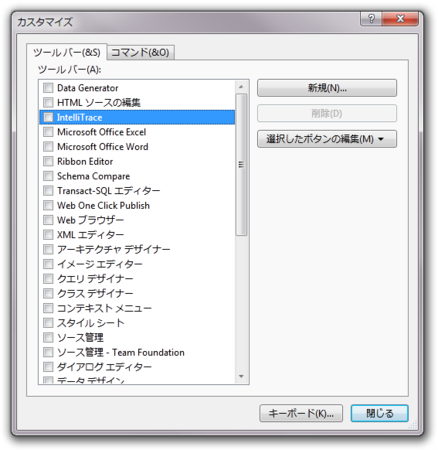Click the 削除(D) button
Screen dimensions: 438x450
(327, 113)
